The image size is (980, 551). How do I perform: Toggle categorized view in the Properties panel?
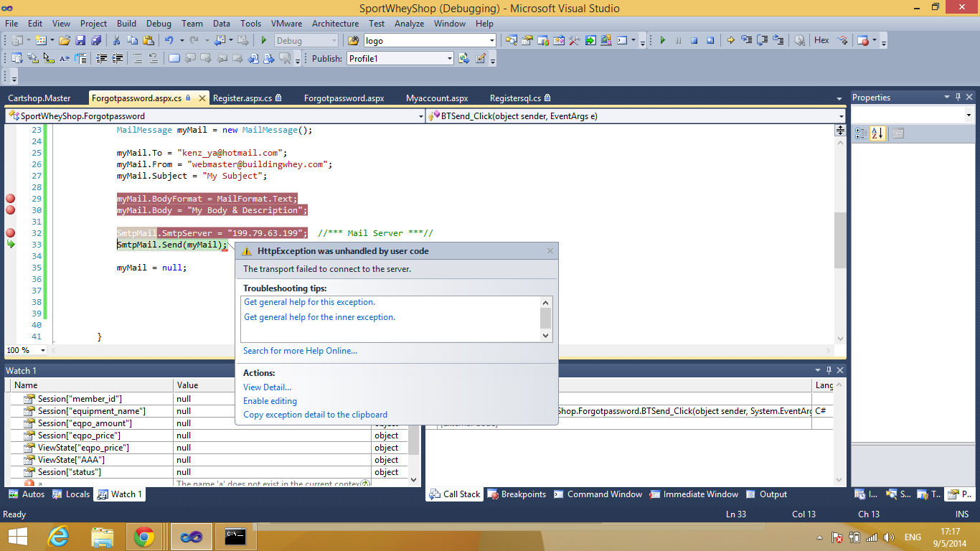coord(861,133)
